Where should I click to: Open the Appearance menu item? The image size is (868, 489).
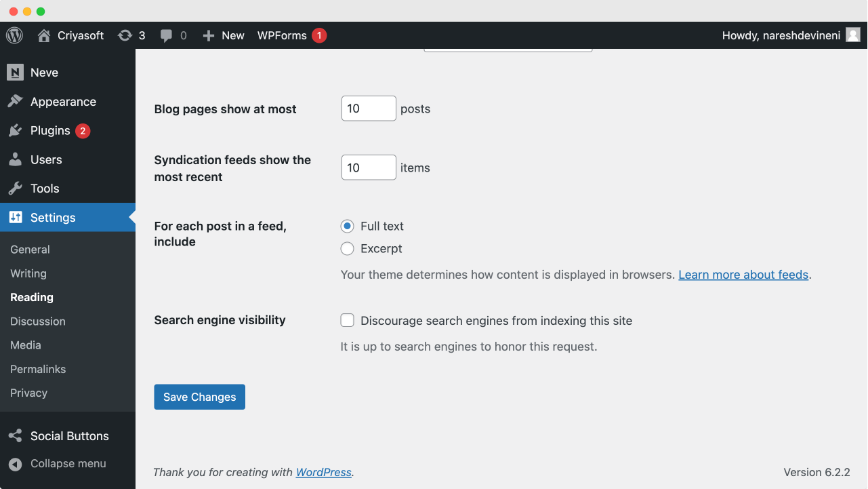click(x=68, y=102)
